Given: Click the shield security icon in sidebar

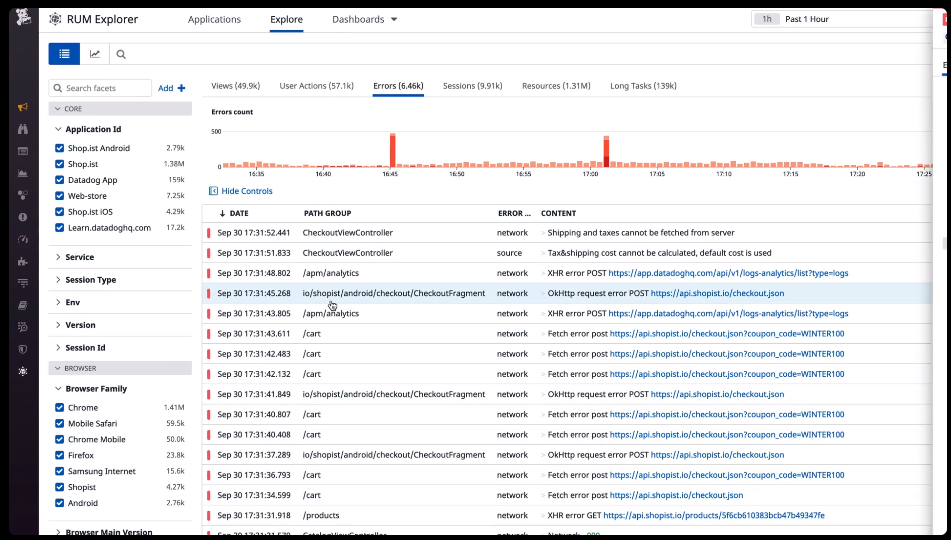Looking at the screenshot, I should 23,349.
